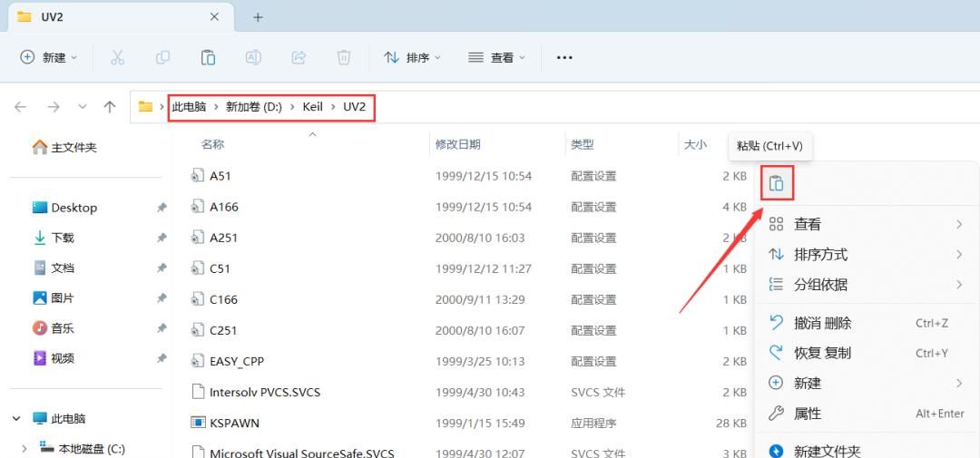Sort by 修改日期 column header
This screenshot has height=458, width=980.
[x=458, y=144]
